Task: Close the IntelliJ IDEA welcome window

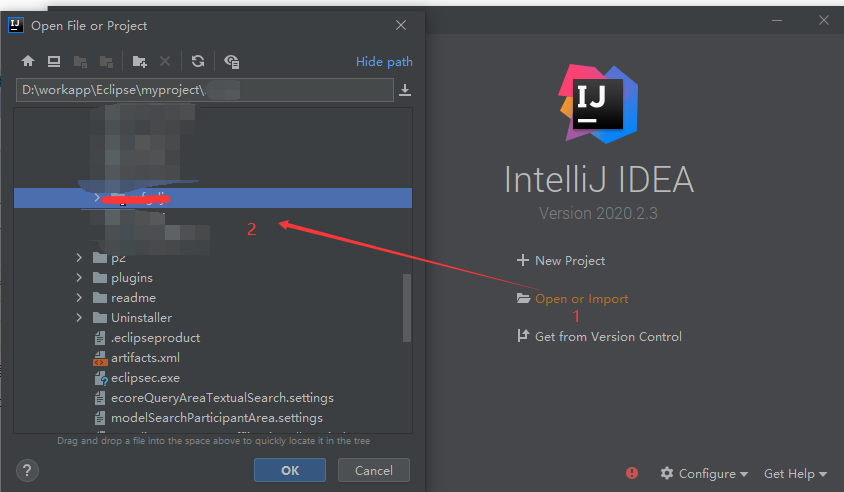Action: tap(824, 20)
